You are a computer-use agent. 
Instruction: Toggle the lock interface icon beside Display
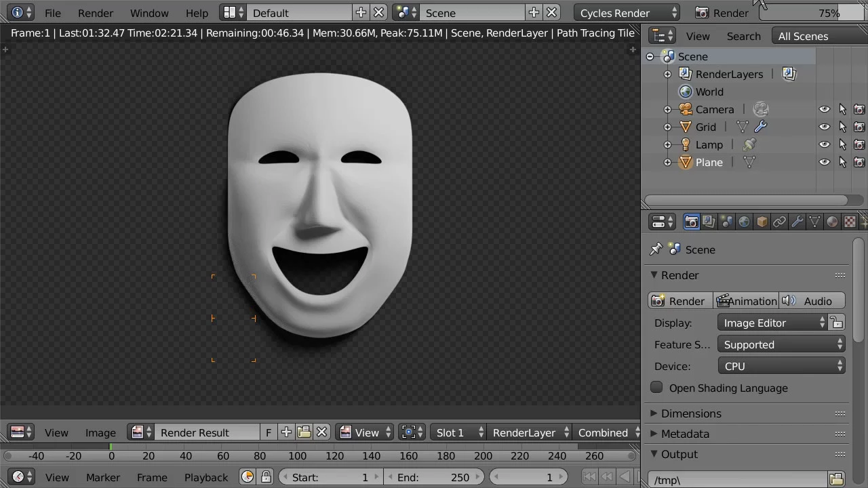837,323
